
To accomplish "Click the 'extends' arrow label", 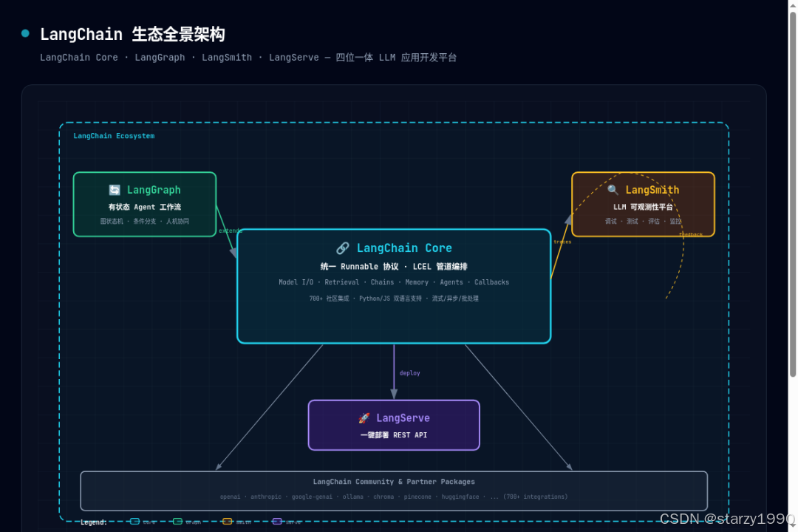I will coord(231,231).
